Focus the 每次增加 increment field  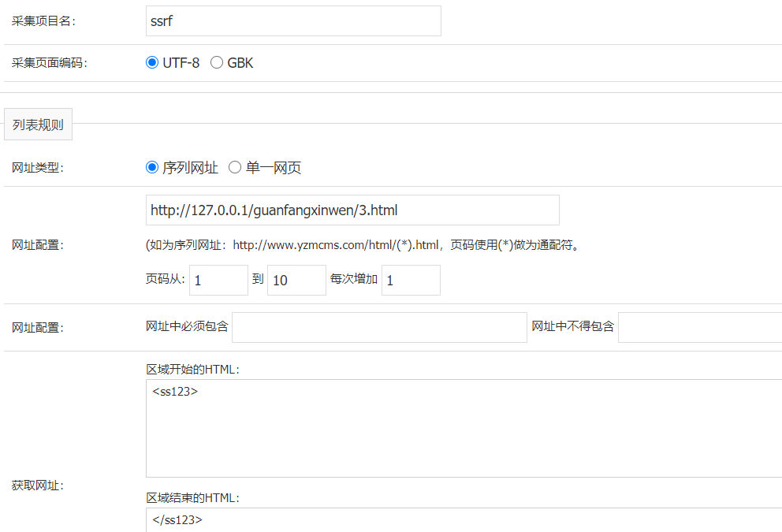click(411, 281)
